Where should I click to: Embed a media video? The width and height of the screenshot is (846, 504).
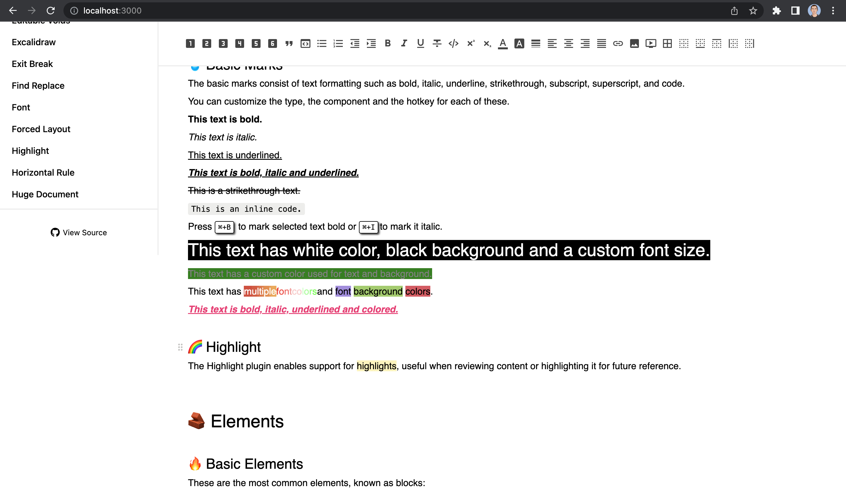tap(651, 43)
